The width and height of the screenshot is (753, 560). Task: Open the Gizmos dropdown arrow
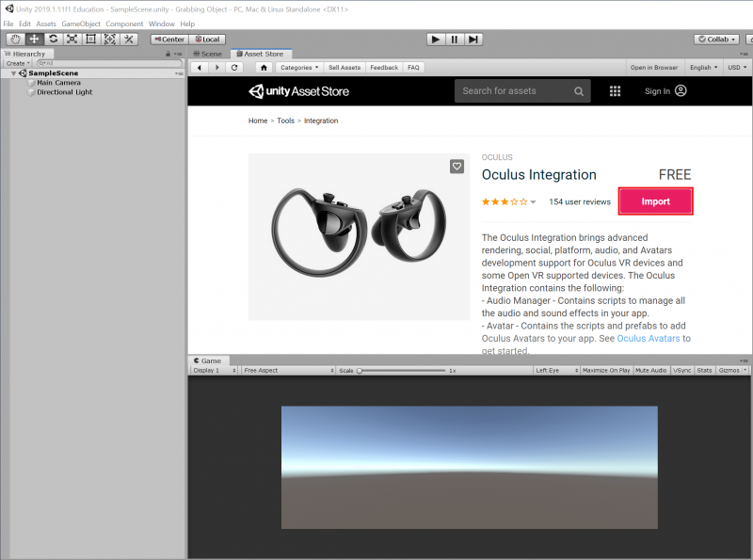(745, 370)
